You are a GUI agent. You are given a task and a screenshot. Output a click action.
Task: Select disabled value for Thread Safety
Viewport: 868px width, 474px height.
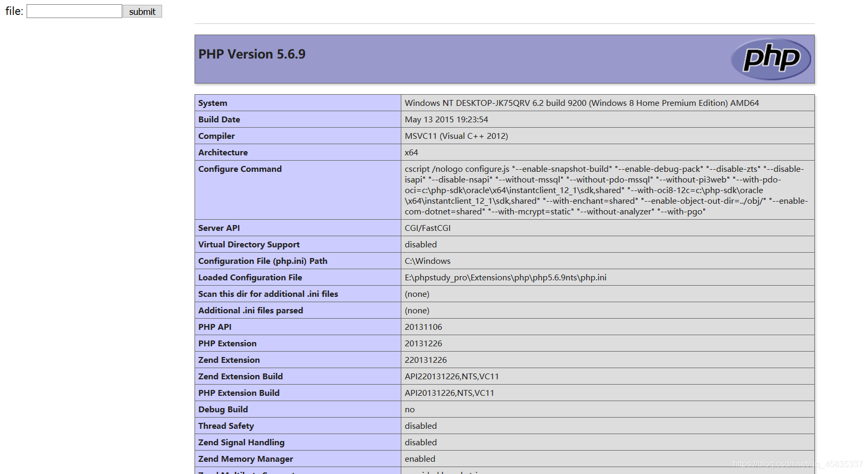click(x=420, y=426)
